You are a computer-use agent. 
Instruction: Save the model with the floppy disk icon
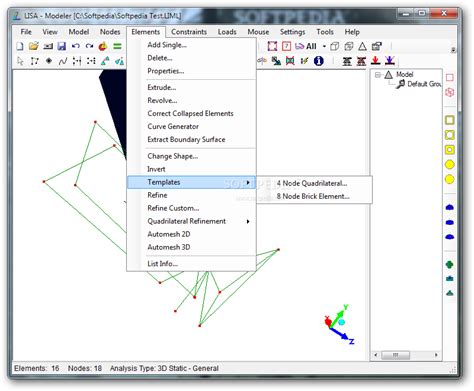coord(62,46)
